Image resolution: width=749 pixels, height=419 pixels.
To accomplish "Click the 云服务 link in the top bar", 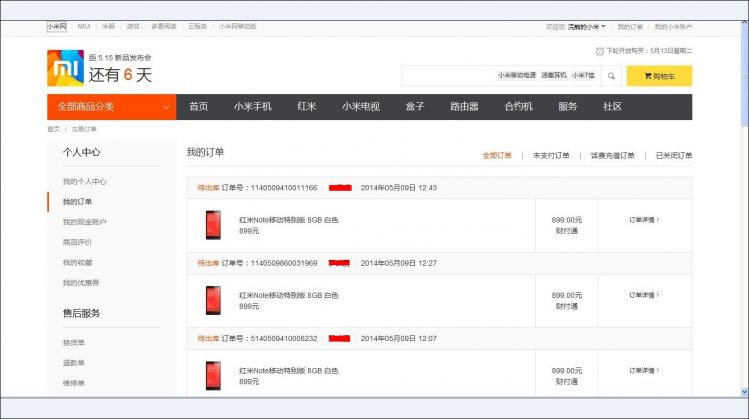I will point(197,26).
